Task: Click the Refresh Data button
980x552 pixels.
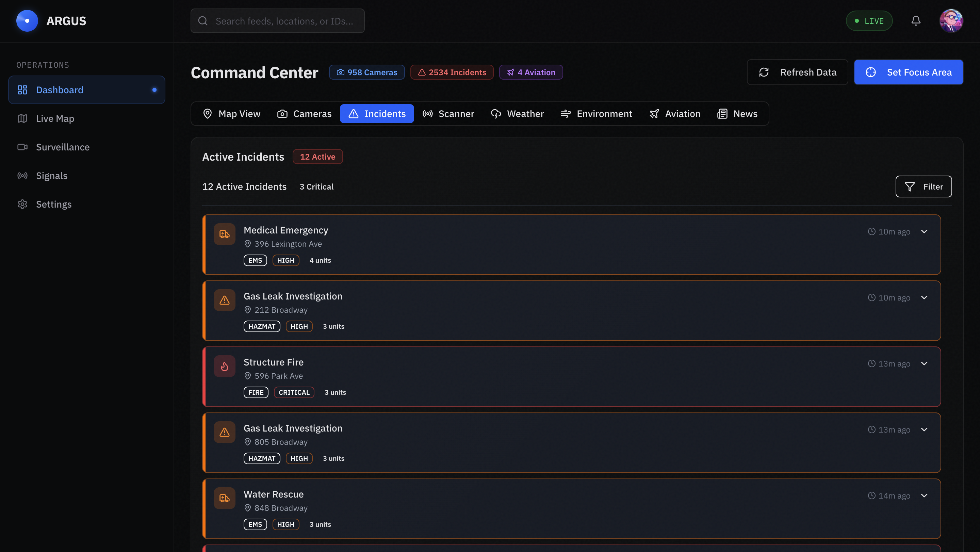Action: [x=797, y=72]
